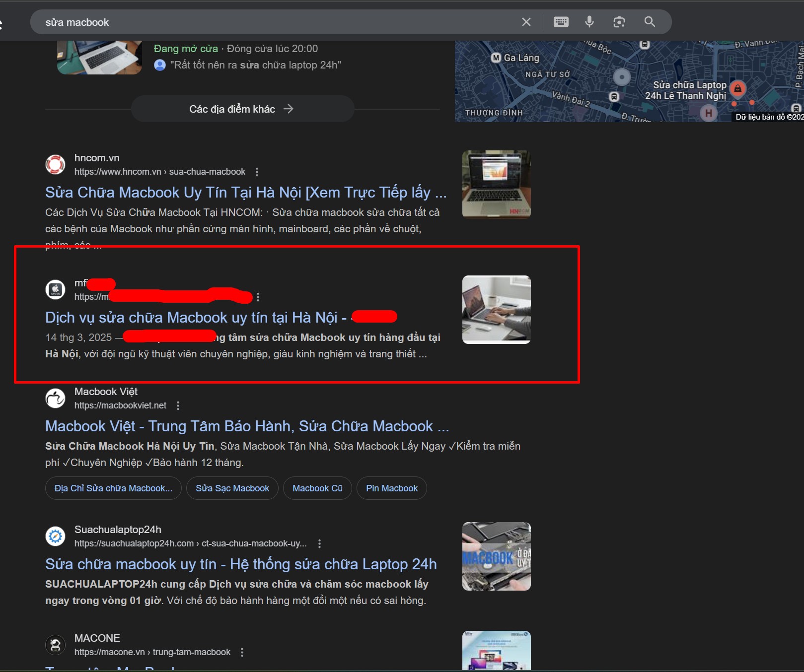The width and height of the screenshot is (804, 672).
Task: Open options menu for macone.vn result
Action: [x=242, y=652]
